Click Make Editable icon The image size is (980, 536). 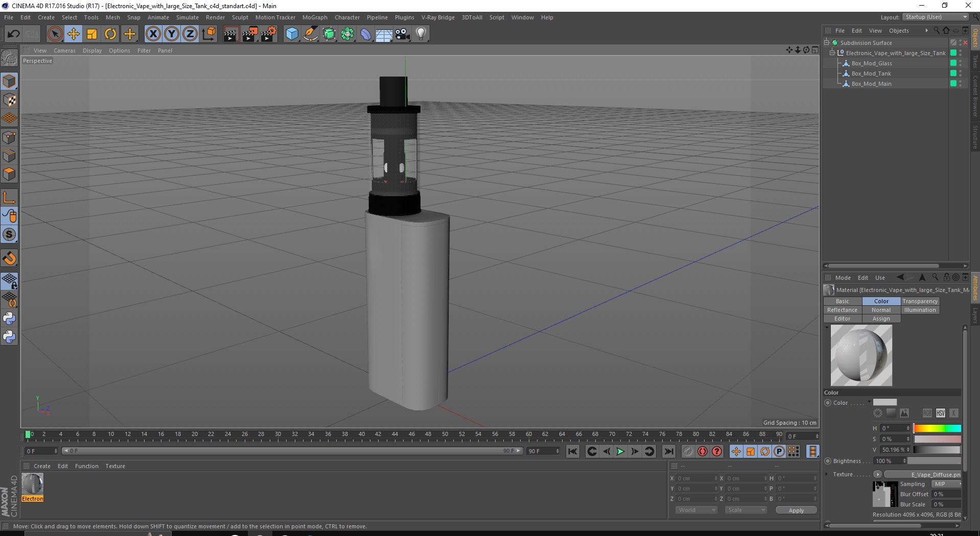pos(9,59)
